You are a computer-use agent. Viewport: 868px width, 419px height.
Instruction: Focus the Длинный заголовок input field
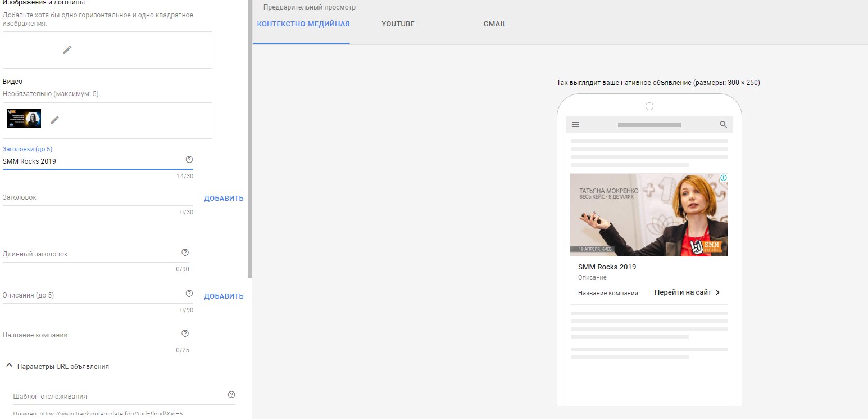click(x=96, y=254)
